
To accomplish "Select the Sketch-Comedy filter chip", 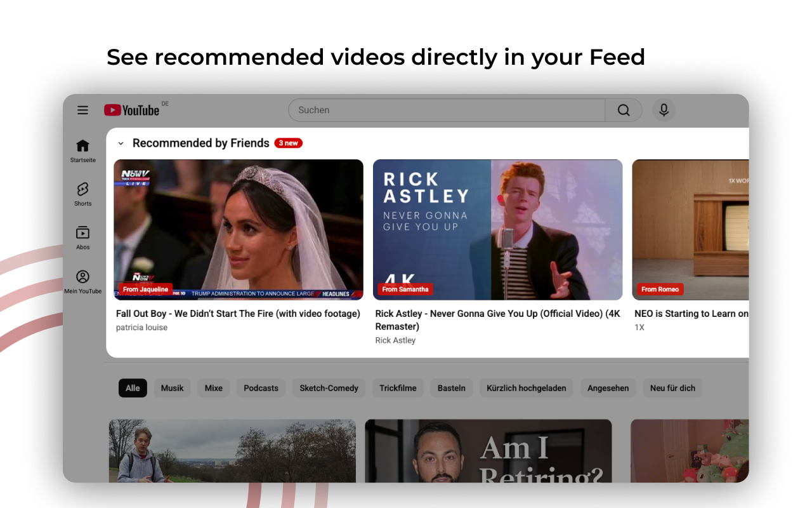I will click(x=329, y=388).
